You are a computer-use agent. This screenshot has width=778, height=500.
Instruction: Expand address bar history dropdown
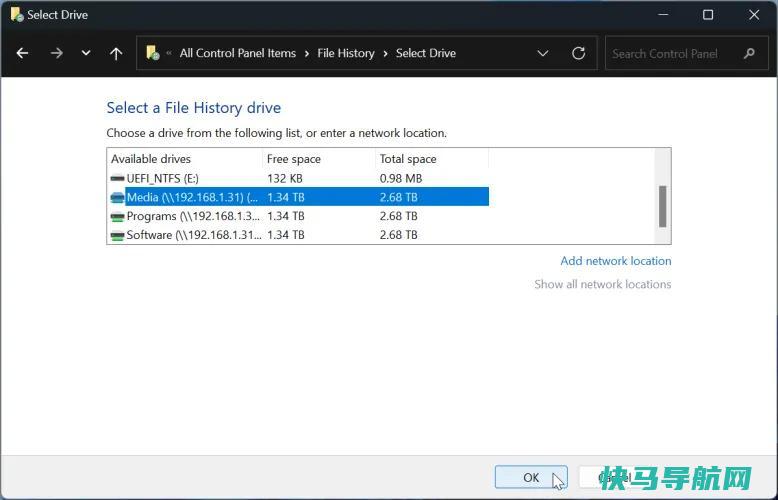pyautogui.click(x=543, y=53)
